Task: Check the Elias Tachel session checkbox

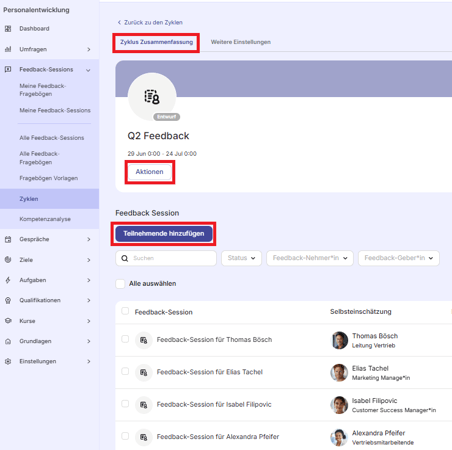Action: pyautogui.click(x=125, y=371)
